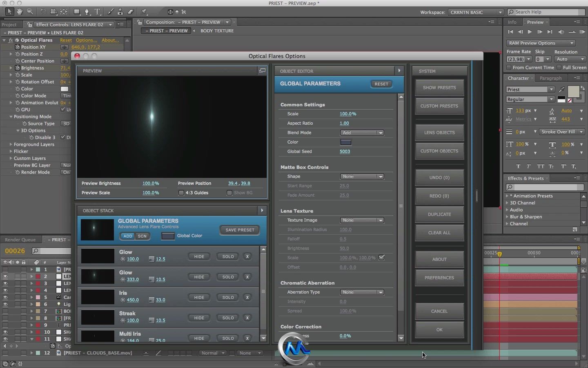Enable Full Screen preview checkbox
This screenshot has height=368, width=588.
(559, 67)
